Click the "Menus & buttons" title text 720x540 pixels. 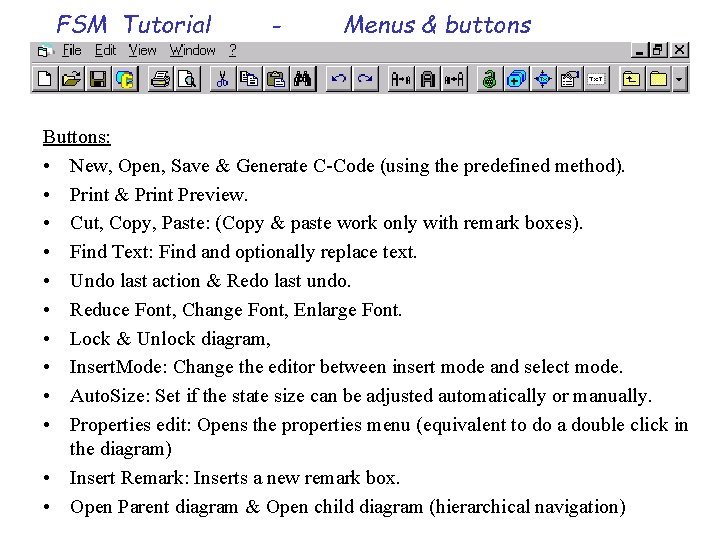point(438,24)
